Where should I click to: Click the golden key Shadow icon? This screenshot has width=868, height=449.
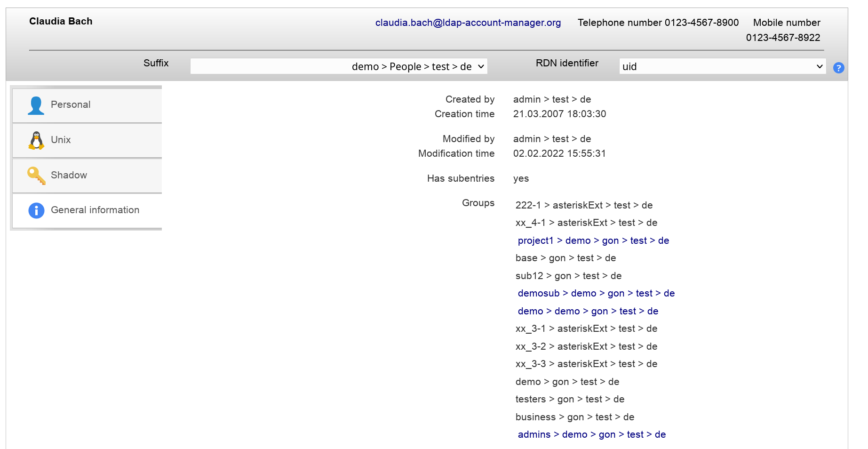click(x=36, y=176)
